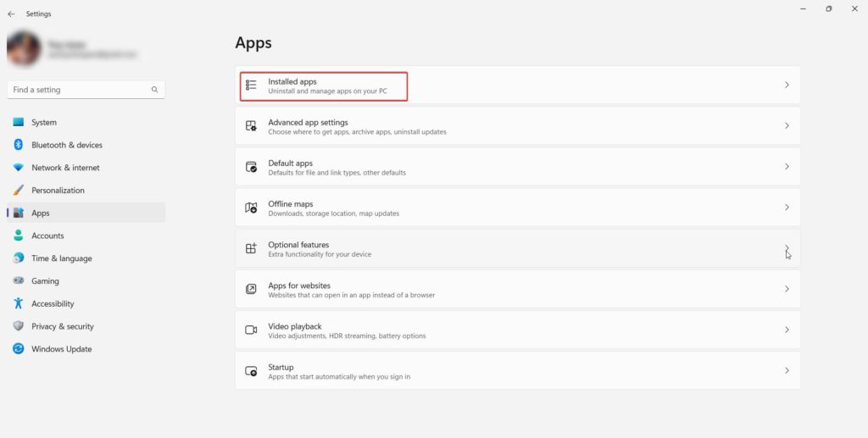Select Network & internet in sidebar
The image size is (868, 438).
pyautogui.click(x=65, y=168)
